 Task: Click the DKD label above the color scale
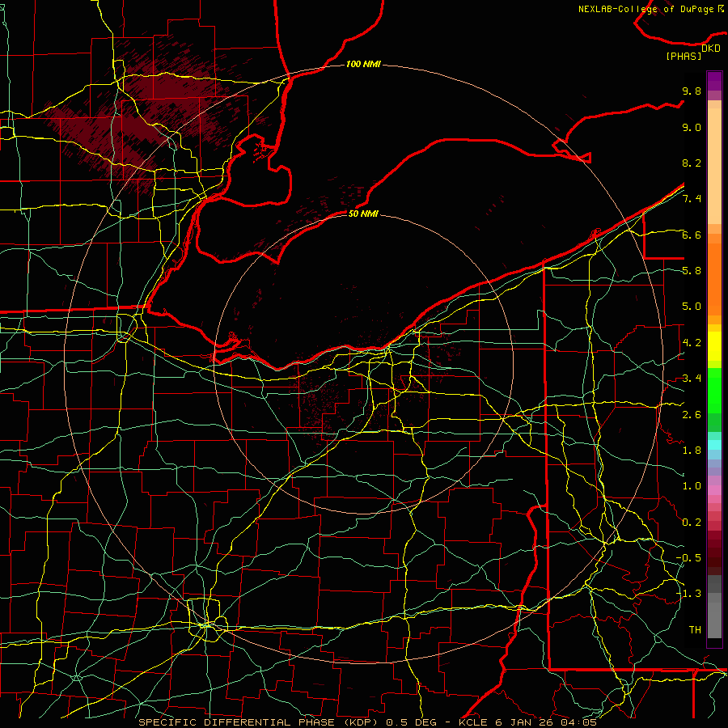710,49
